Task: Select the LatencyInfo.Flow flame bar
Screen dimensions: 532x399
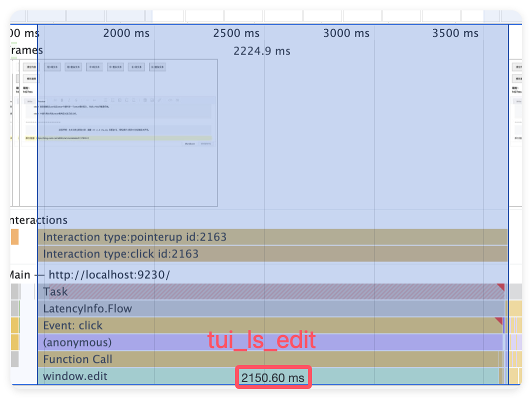Action: coord(271,309)
